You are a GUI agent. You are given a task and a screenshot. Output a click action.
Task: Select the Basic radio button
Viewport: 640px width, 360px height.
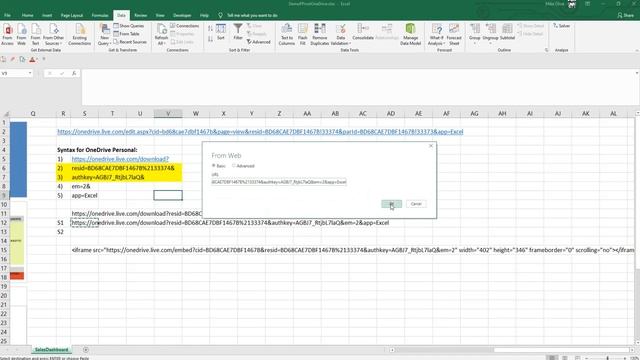[x=213, y=166]
